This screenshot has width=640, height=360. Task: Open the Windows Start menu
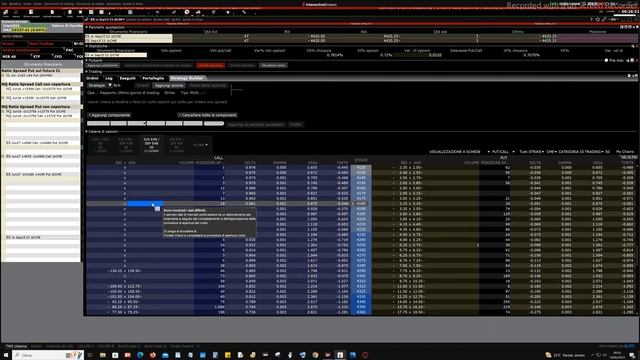point(6,355)
